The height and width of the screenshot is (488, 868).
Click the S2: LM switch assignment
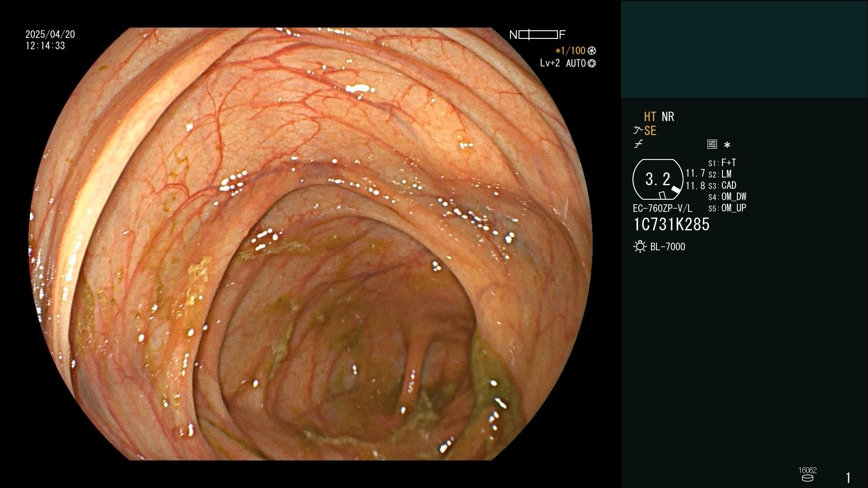[x=720, y=174]
